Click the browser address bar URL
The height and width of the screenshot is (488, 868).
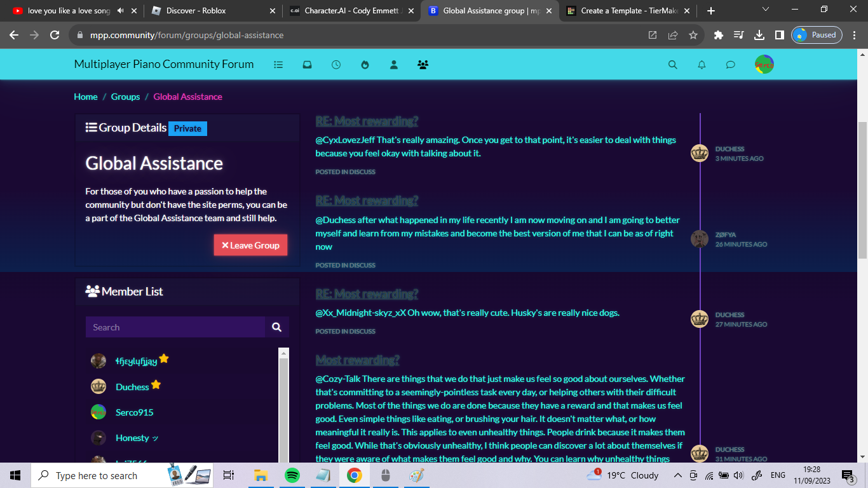point(186,35)
